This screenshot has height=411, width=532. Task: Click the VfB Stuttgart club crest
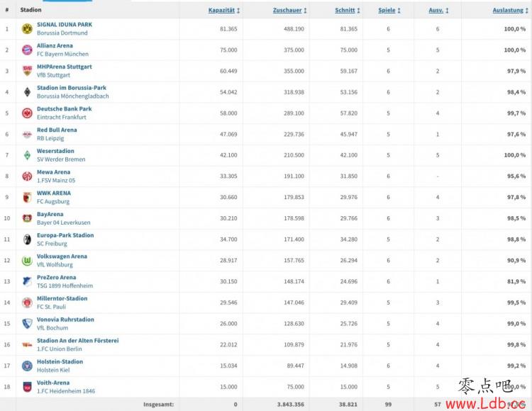[x=27, y=71]
